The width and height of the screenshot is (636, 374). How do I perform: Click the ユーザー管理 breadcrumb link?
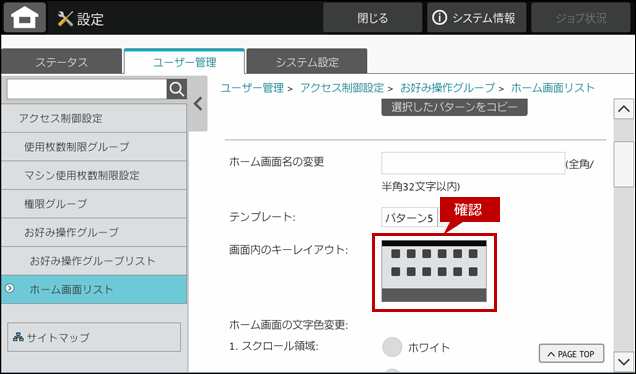(x=252, y=88)
